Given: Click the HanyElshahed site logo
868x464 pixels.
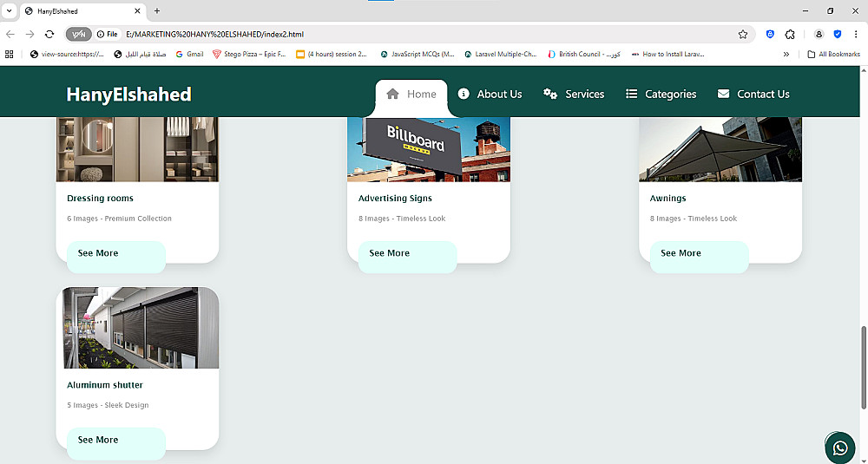Looking at the screenshot, I should tap(129, 94).
